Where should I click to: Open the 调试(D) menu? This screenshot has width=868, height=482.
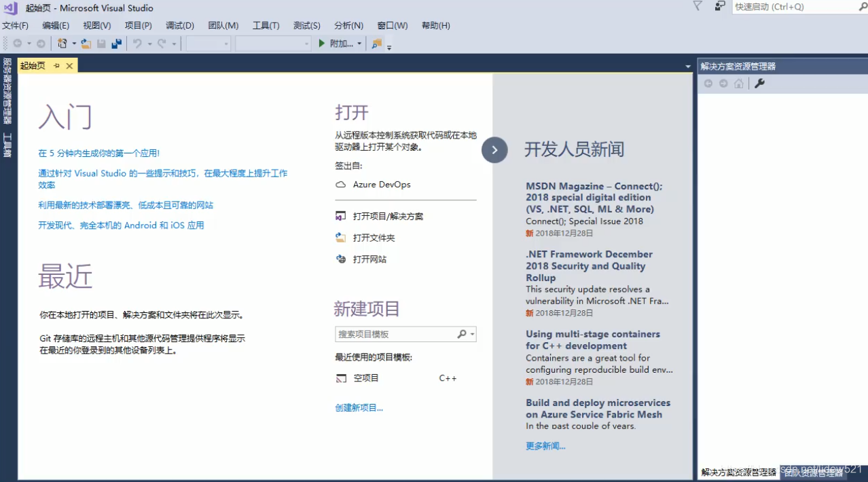tap(180, 26)
